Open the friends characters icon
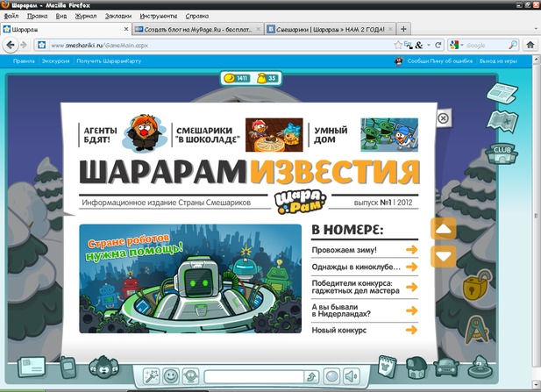Image resolution: width=541 pixels, height=392 pixels. coord(103,367)
